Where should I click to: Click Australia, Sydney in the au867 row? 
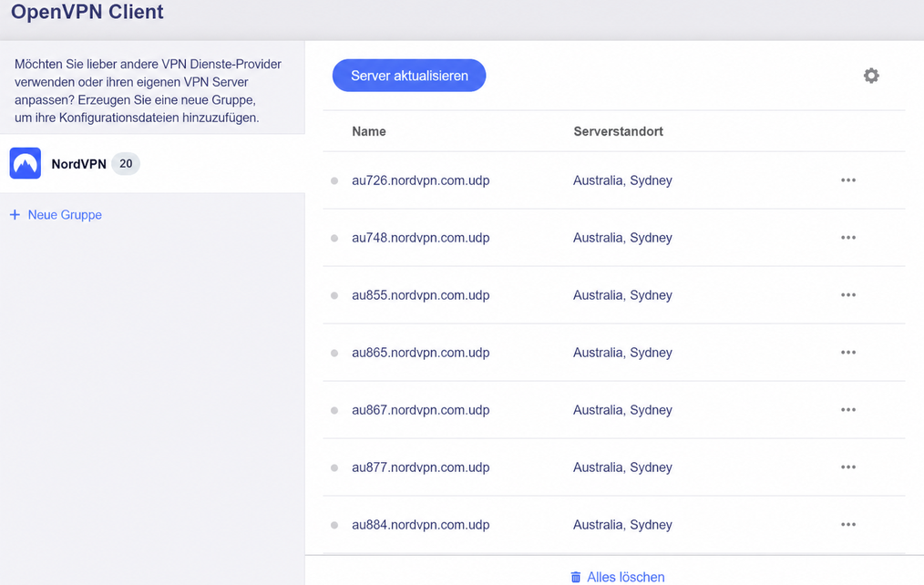(622, 409)
